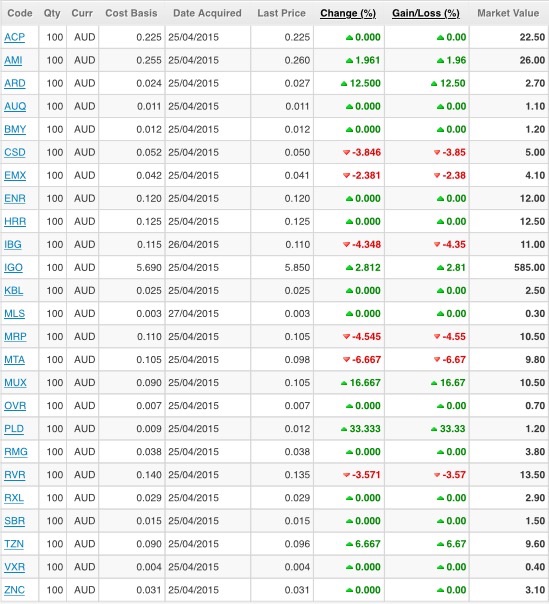This screenshot has height=604, width=549.
Task: Open the ZNC stock code link
Action: [x=15, y=590]
